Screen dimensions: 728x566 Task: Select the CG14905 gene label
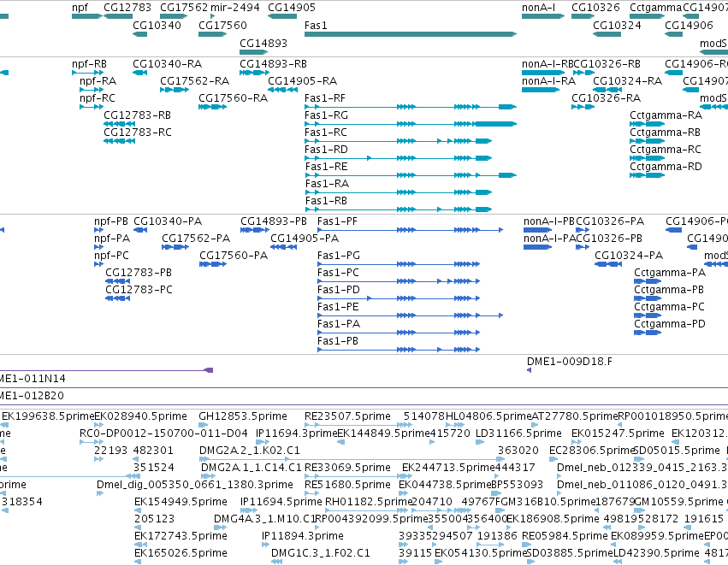(x=292, y=8)
